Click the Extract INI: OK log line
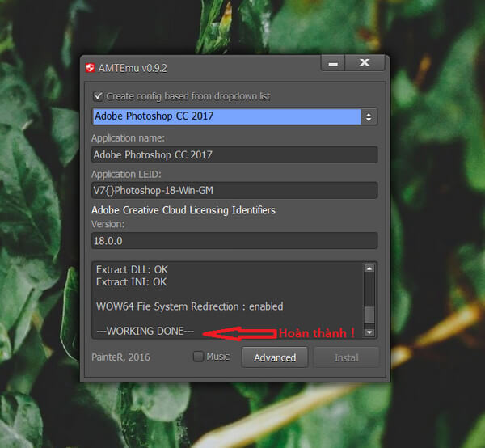 click(132, 282)
